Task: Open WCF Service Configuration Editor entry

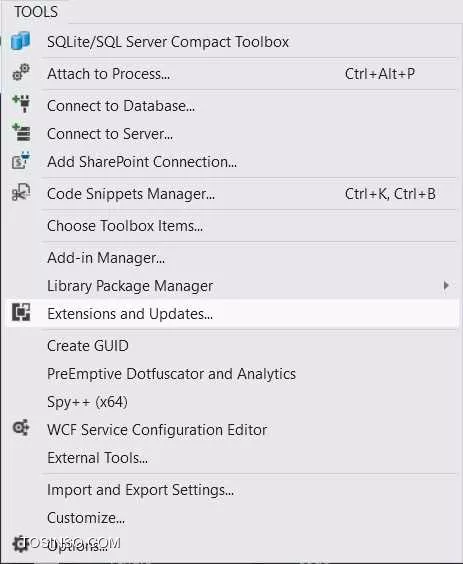Action: [x=157, y=430]
